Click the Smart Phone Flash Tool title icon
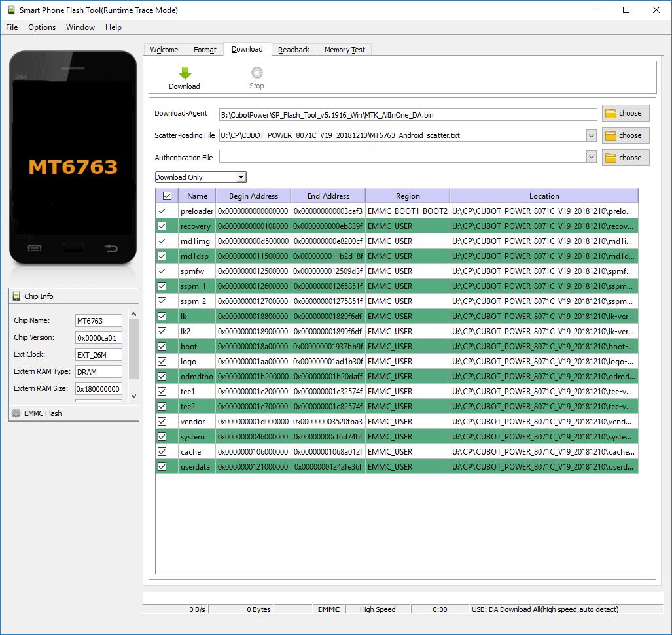The height and width of the screenshot is (635, 672). click(x=11, y=10)
